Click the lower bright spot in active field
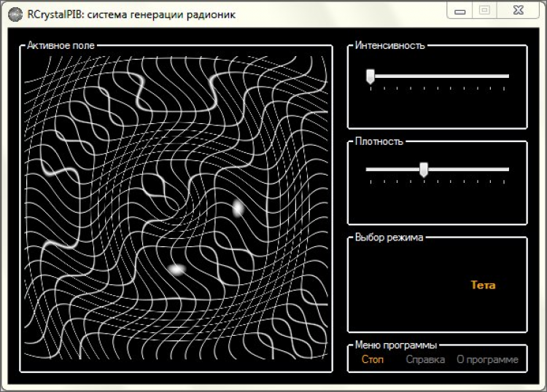 tap(176, 270)
